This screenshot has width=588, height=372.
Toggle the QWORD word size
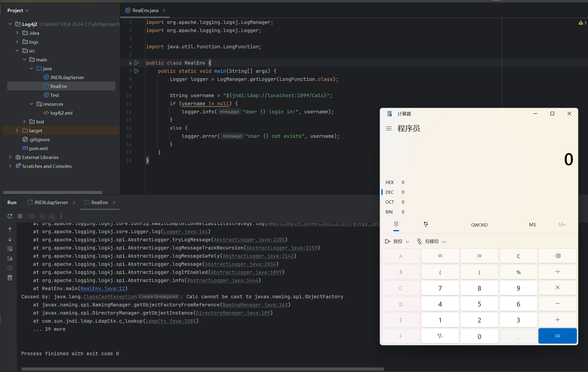479,225
